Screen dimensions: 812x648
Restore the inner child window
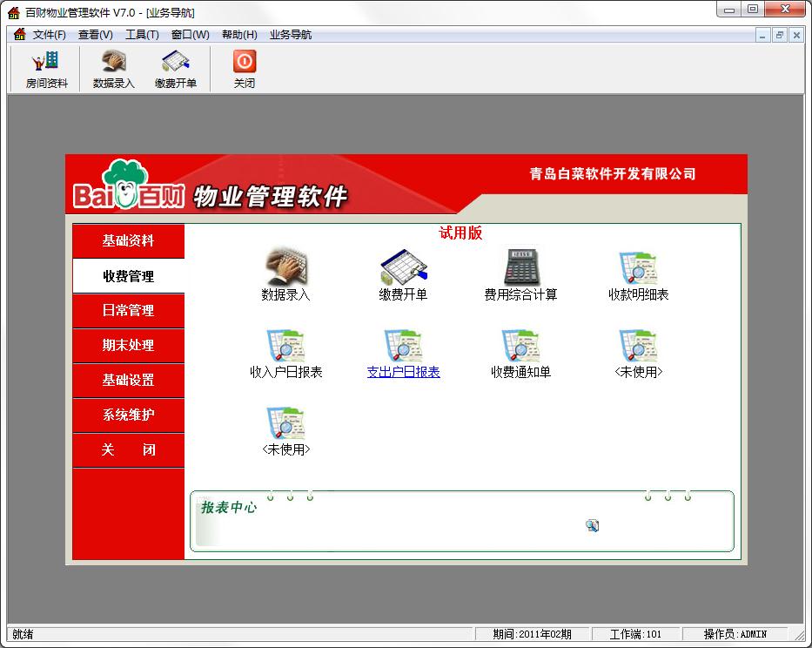click(x=780, y=35)
